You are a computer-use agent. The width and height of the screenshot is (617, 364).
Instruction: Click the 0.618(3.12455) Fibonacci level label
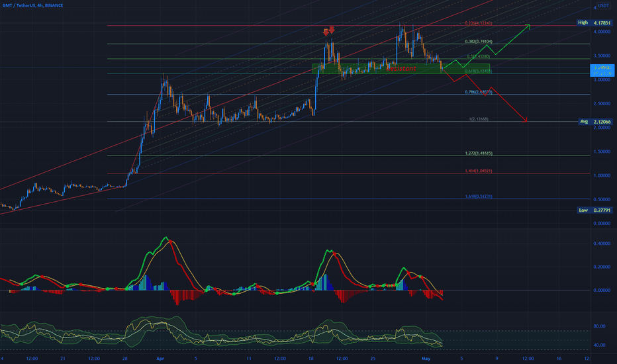tap(478, 71)
